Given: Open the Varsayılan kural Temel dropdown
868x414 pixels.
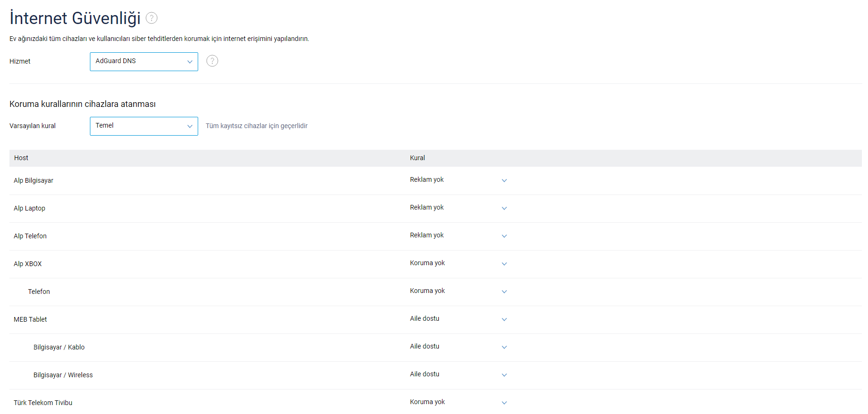Looking at the screenshot, I should [144, 126].
